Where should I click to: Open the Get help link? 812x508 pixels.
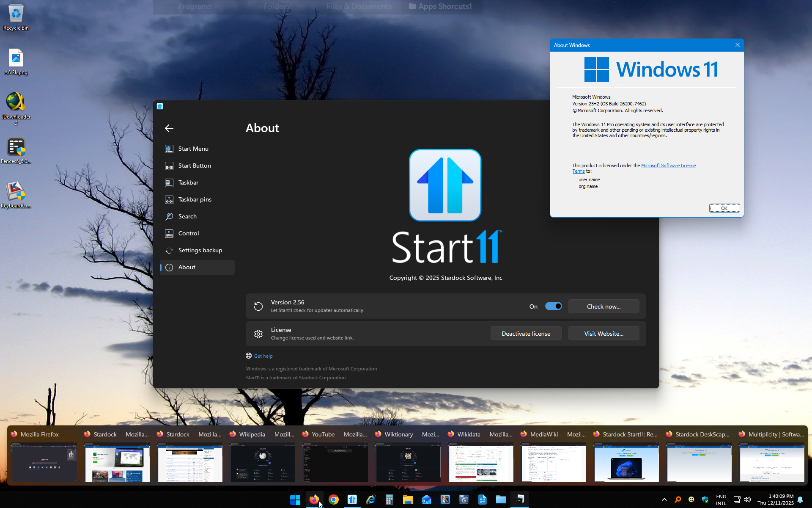pyautogui.click(x=263, y=356)
